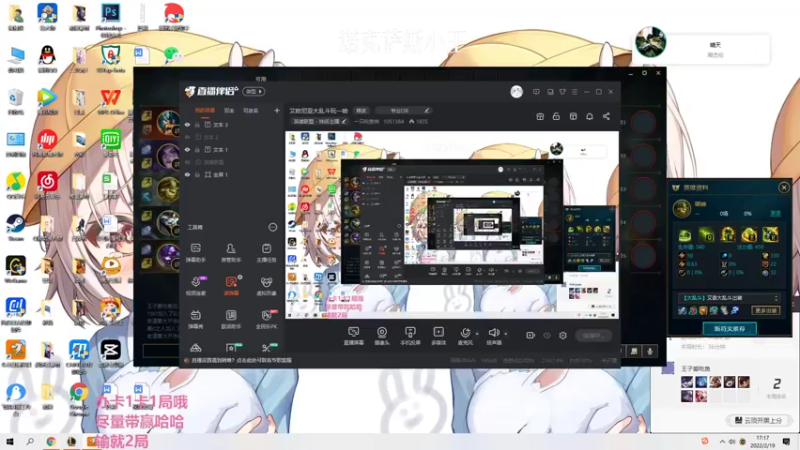Viewport: 800px width, 450px height.
Task: Click the 扬声器 speaker icon
Action: click(x=494, y=333)
